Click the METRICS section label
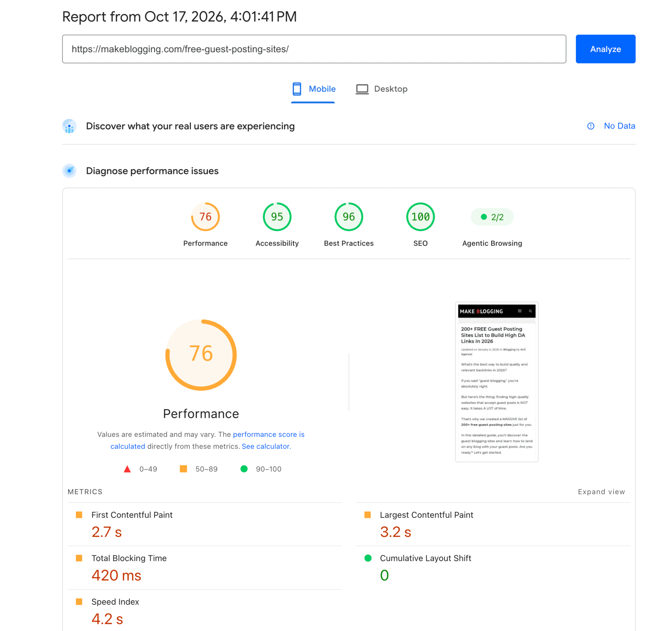This screenshot has height=631, width=672. [85, 492]
